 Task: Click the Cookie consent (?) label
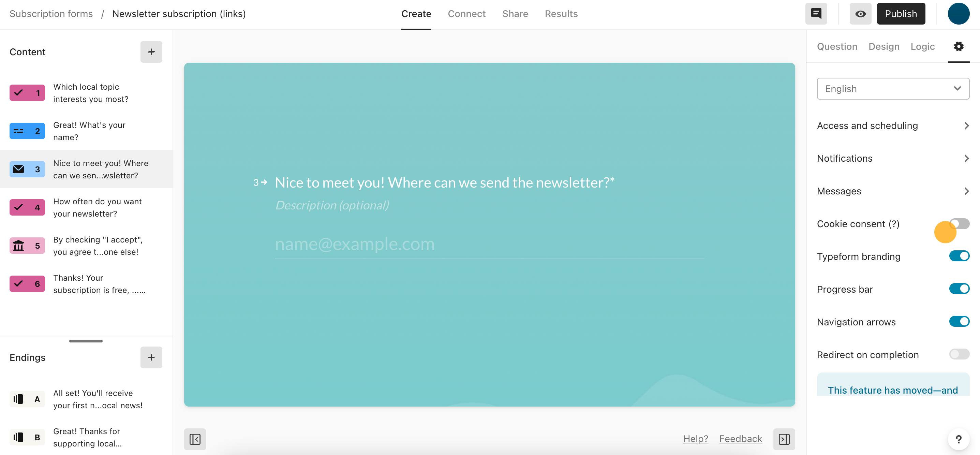858,224
